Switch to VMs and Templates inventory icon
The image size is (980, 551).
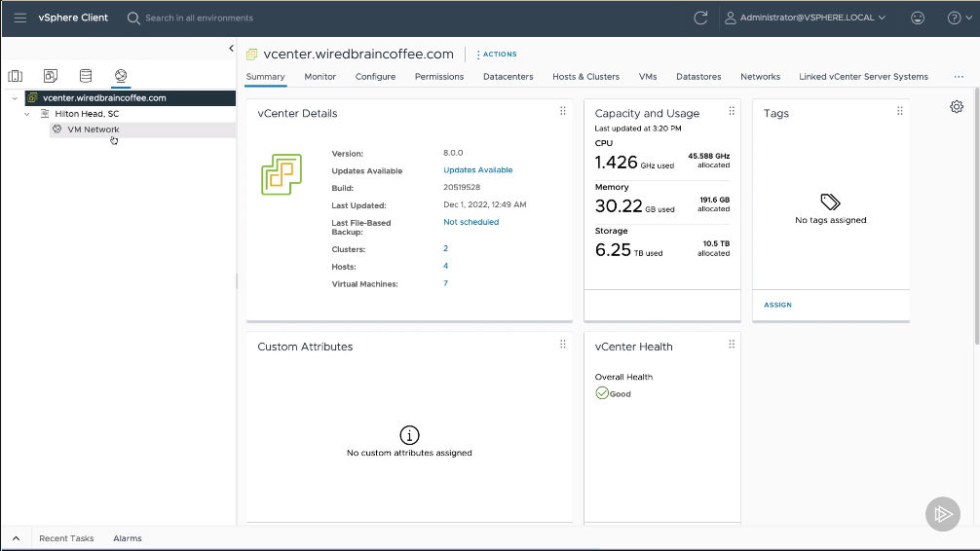pyautogui.click(x=51, y=76)
